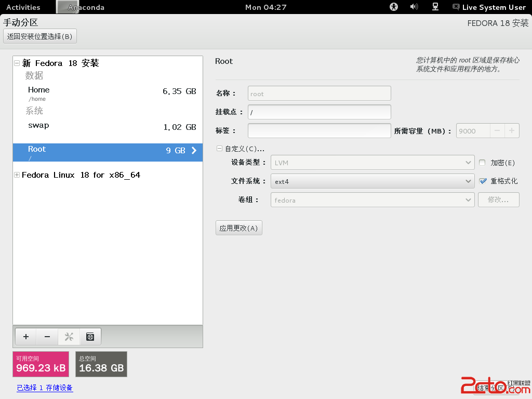The height and width of the screenshot is (399, 532).
Task: Click the 手动分区 page title
Action: (x=21, y=22)
